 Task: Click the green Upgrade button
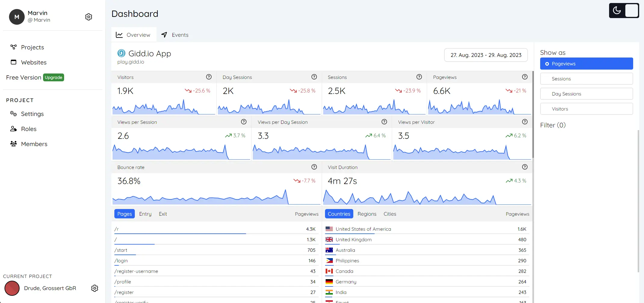click(54, 78)
